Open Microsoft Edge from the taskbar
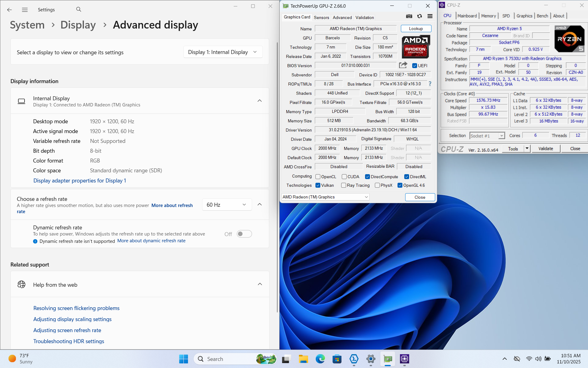The image size is (588, 368). tap(320, 359)
